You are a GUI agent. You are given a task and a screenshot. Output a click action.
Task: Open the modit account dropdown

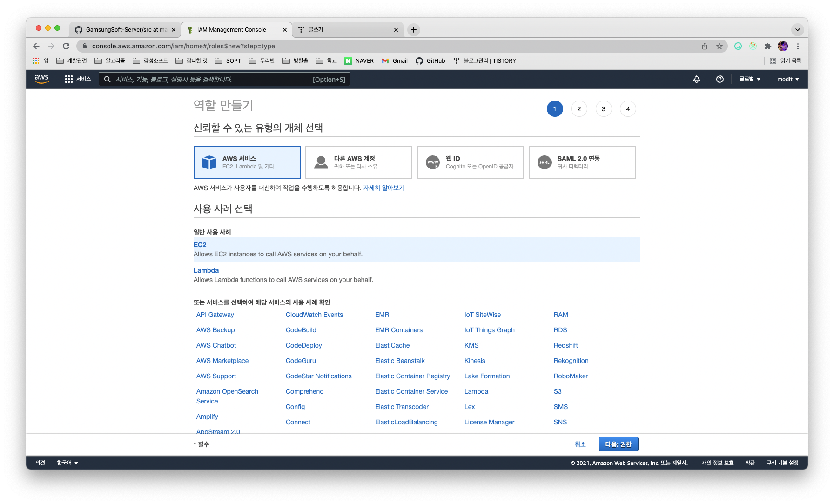[788, 79]
